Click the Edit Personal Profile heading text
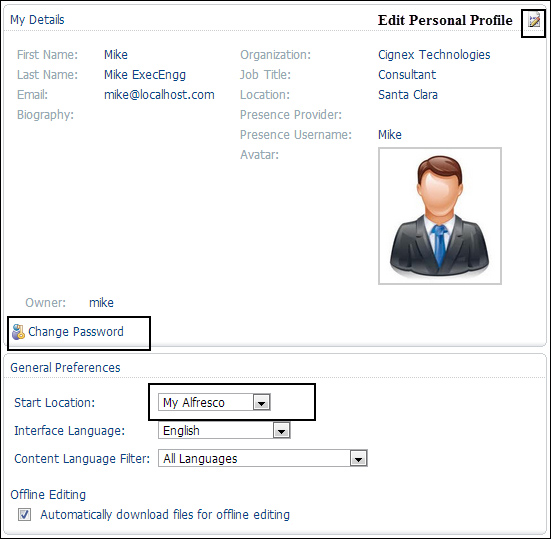The height and width of the screenshot is (539, 551). pos(445,20)
